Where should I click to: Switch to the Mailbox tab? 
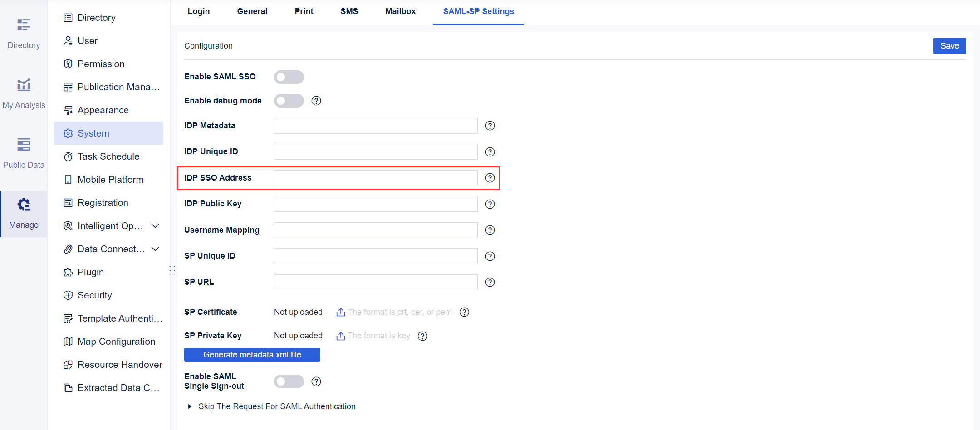click(x=401, y=11)
